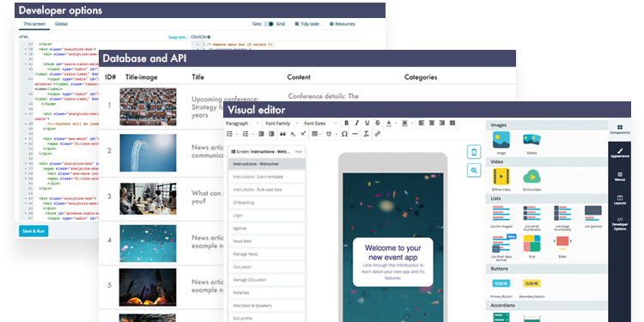
Task: Add the List (from data source) component
Action: click(x=503, y=246)
